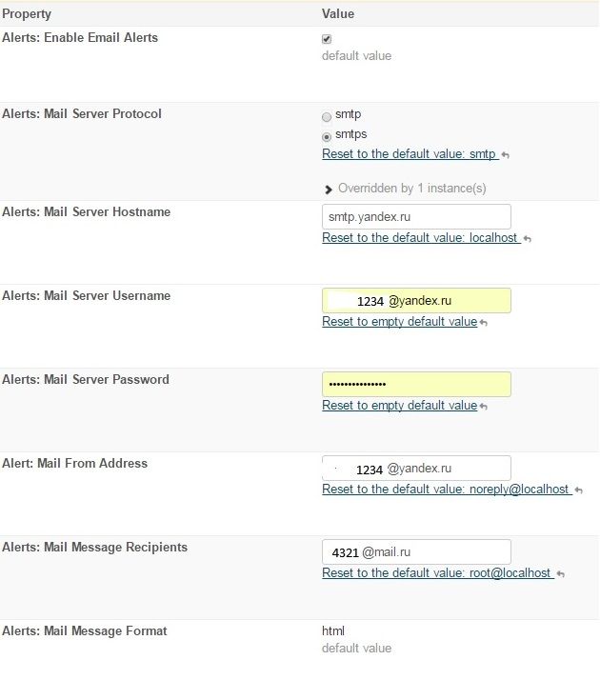600x700 pixels.
Task: Expand the Overridden by 1 instance(s) section
Action: [x=329, y=189]
